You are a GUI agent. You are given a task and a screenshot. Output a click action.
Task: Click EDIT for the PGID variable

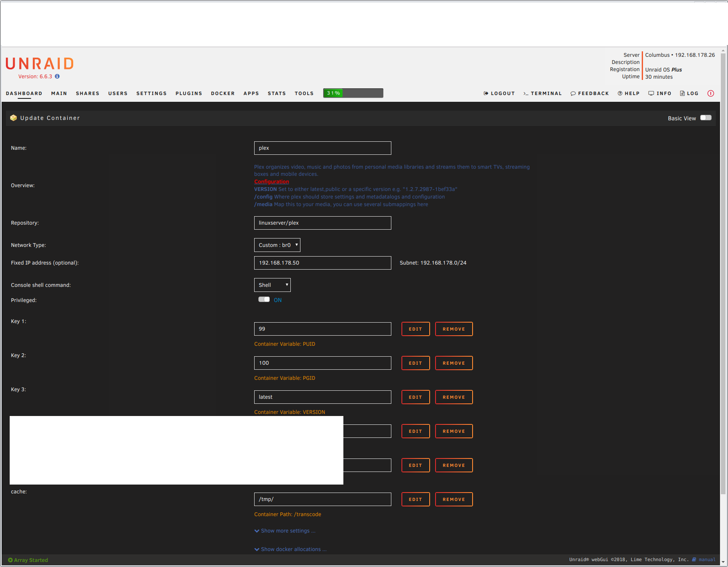click(x=416, y=363)
